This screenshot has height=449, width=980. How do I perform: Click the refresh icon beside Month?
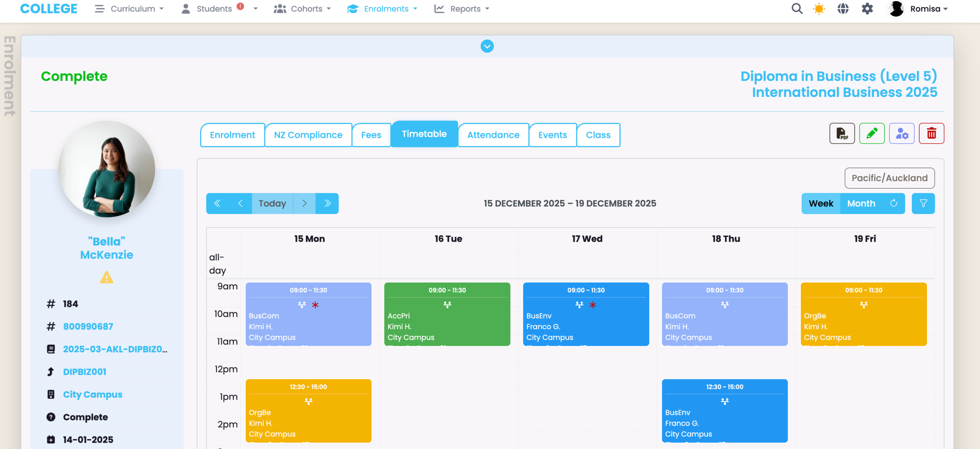point(893,203)
